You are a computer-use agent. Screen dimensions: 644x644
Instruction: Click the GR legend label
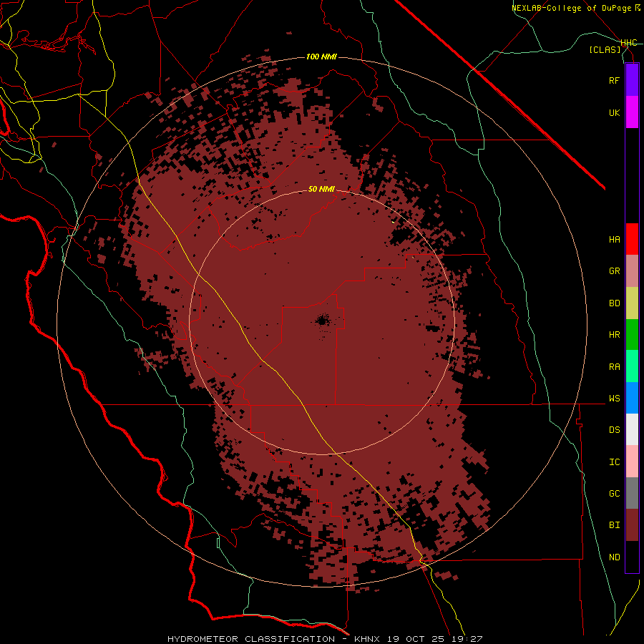pyautogui.click(x=614, y=271)
